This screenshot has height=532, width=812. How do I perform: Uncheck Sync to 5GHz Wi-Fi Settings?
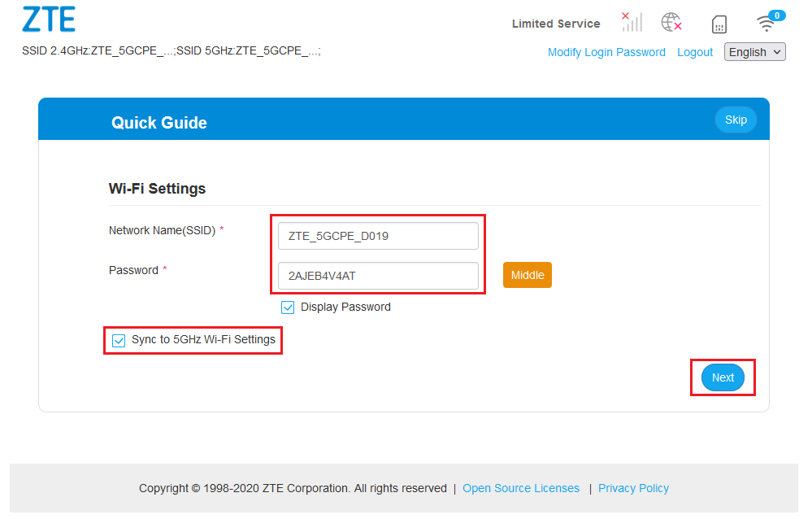tap(119, 340)
